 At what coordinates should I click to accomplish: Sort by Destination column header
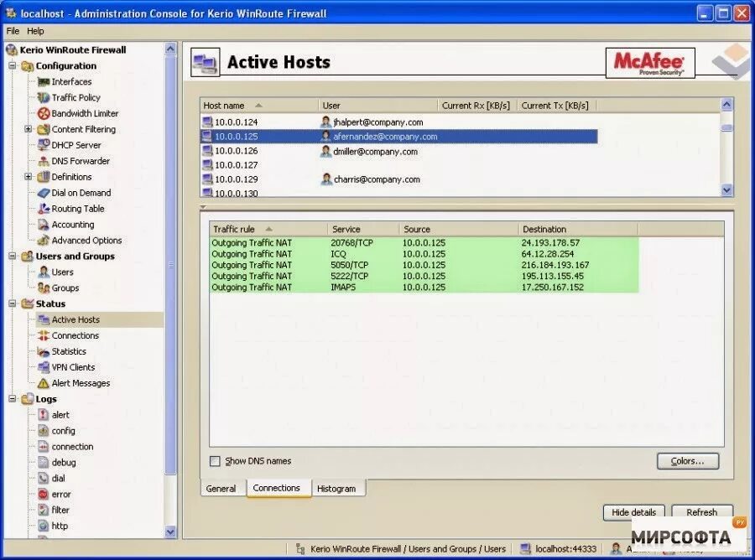pyautogui.click(x=578, y=230)
